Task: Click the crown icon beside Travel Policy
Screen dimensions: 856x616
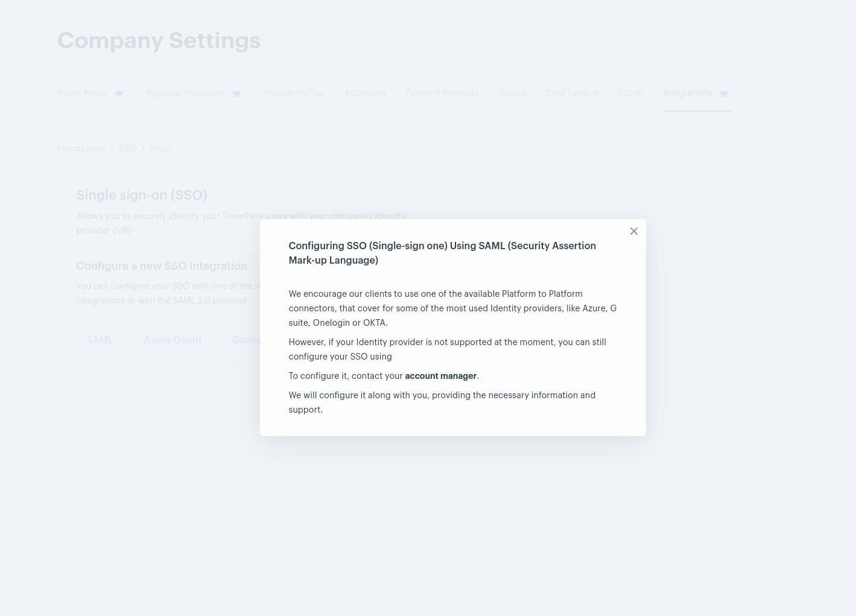Action: 119,94
